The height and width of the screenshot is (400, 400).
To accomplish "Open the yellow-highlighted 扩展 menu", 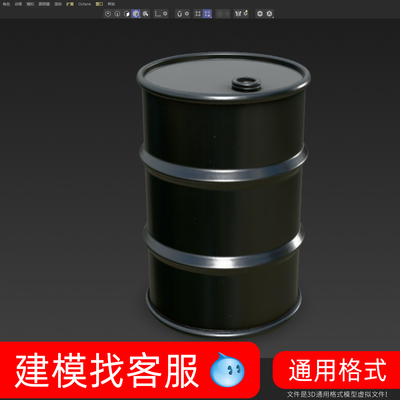I will tap(70, 4).
